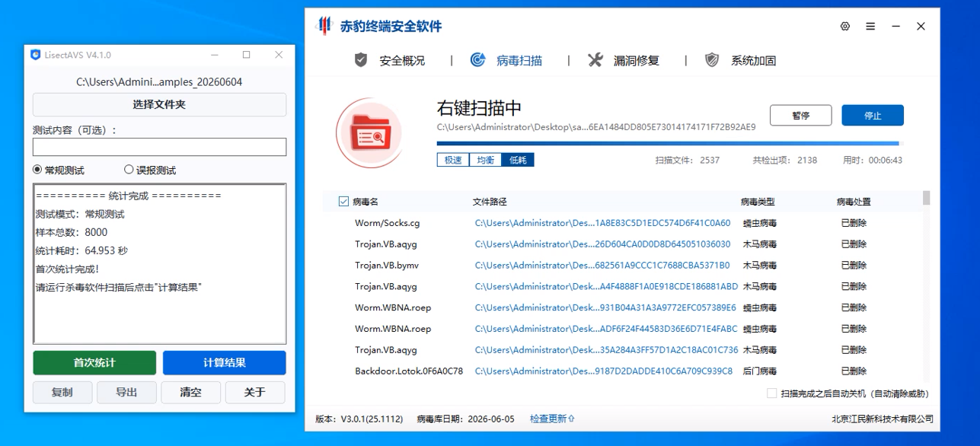Click the red folder scan icon

click(369, 134)
